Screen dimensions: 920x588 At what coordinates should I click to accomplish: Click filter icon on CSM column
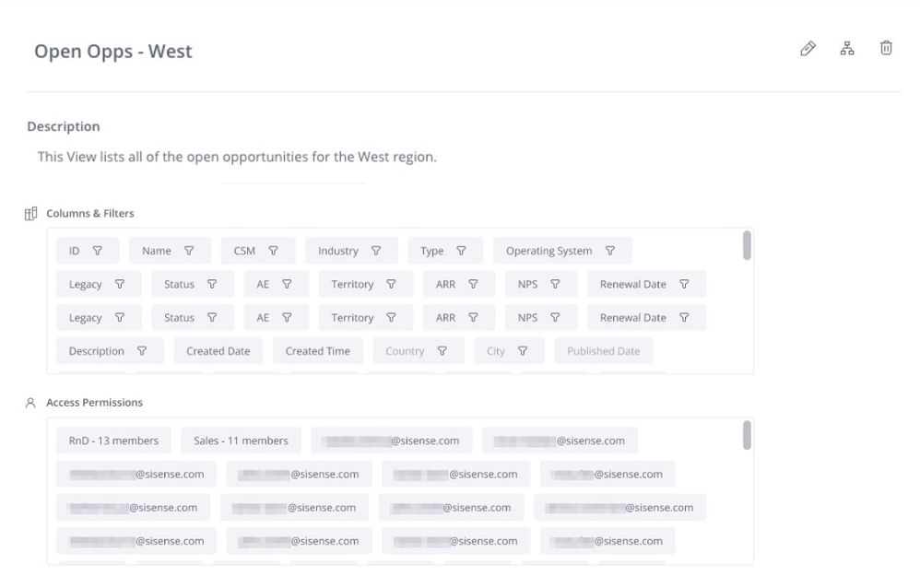tap(274, 251)
